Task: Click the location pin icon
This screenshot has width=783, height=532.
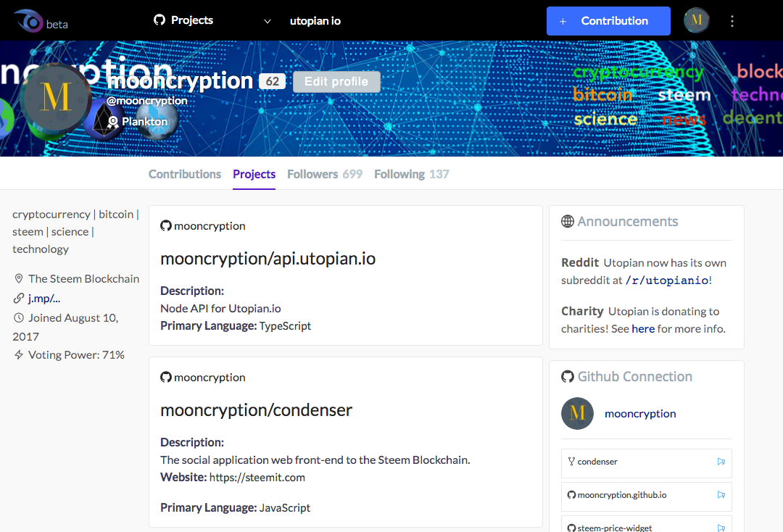Action: 18,278
